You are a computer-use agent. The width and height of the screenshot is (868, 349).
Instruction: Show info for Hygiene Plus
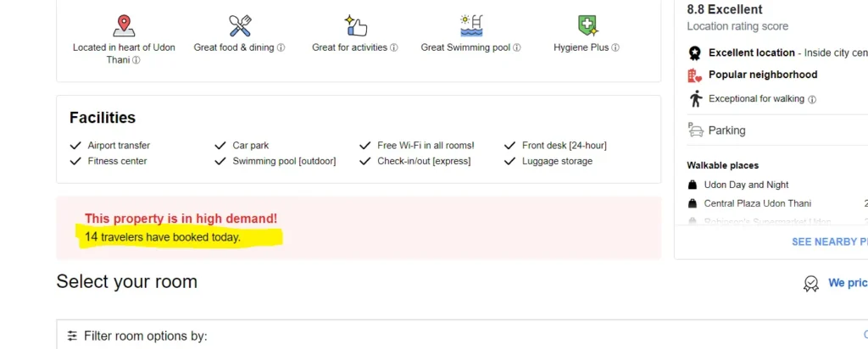(615, 48)
